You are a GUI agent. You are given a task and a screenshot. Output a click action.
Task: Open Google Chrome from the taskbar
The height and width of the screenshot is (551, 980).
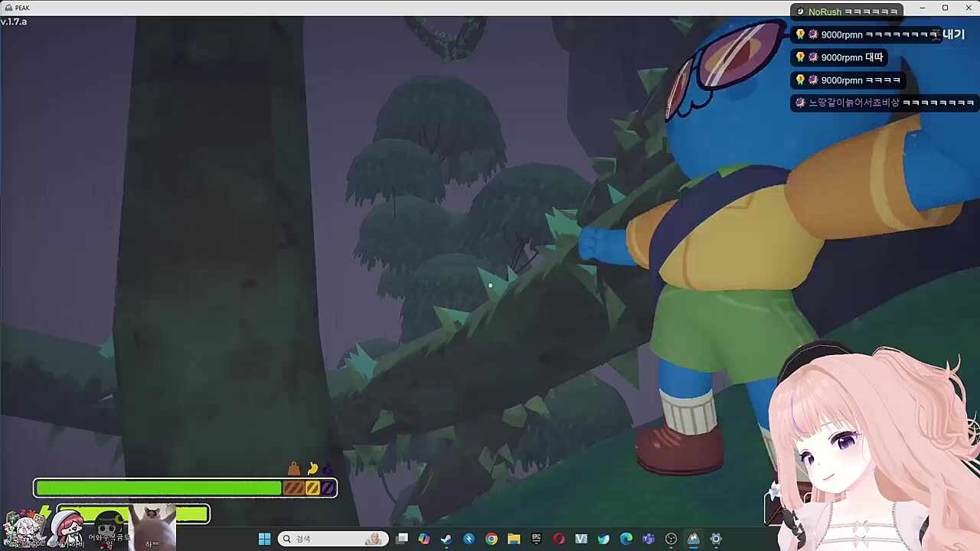coord(492,539)
